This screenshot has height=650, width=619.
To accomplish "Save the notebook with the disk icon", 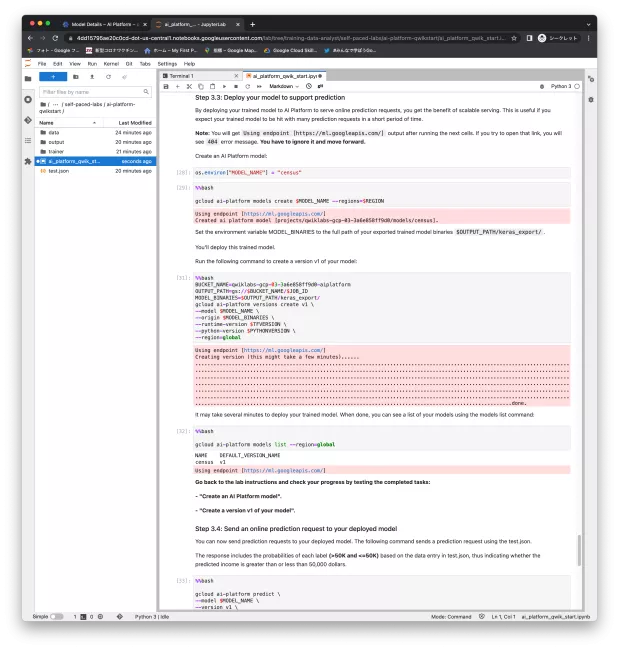I will click(166, 86).
